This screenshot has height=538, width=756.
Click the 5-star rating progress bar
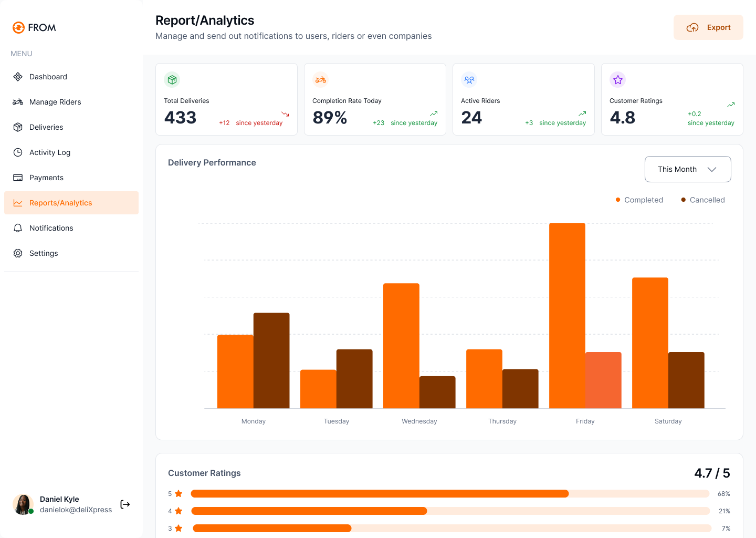(449, 494)
